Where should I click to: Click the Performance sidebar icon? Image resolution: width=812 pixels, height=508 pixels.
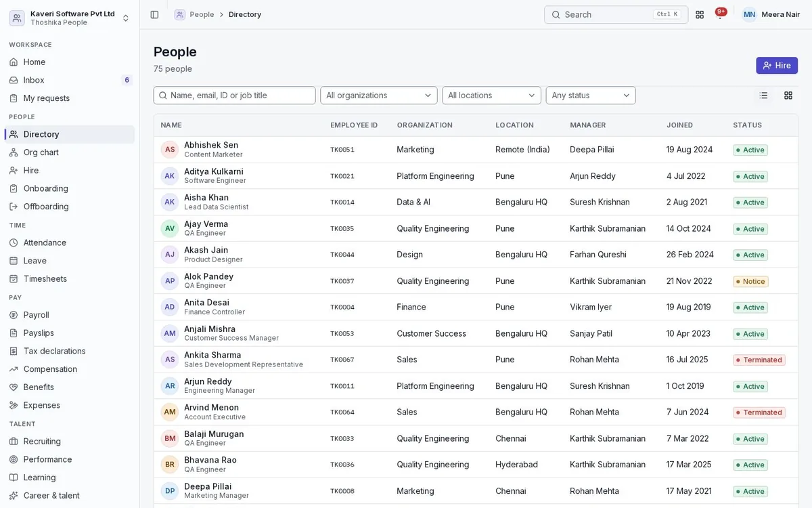pyautogui.click(x=14, y=459)
